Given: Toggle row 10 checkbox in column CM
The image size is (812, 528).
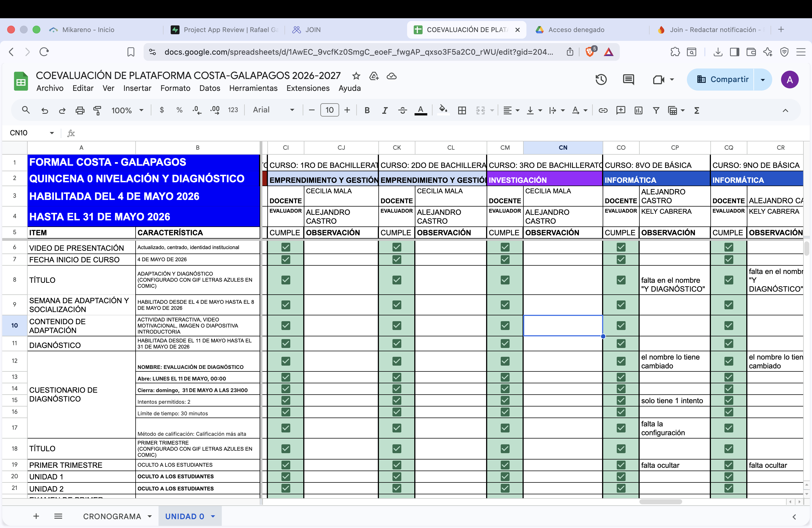Looking at the screenshot, I should tap(505, 325).
